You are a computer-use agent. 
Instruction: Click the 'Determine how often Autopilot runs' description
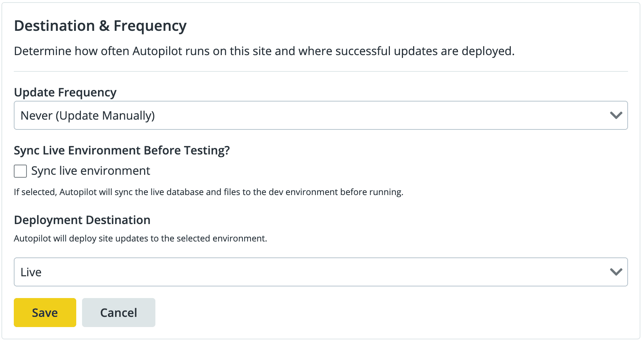point(264,51)
